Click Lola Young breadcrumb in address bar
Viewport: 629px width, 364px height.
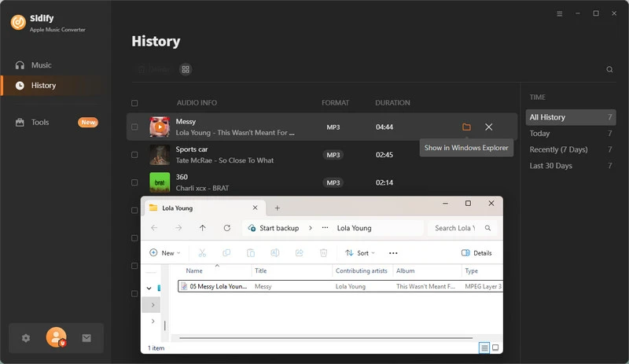pos(355,228)
